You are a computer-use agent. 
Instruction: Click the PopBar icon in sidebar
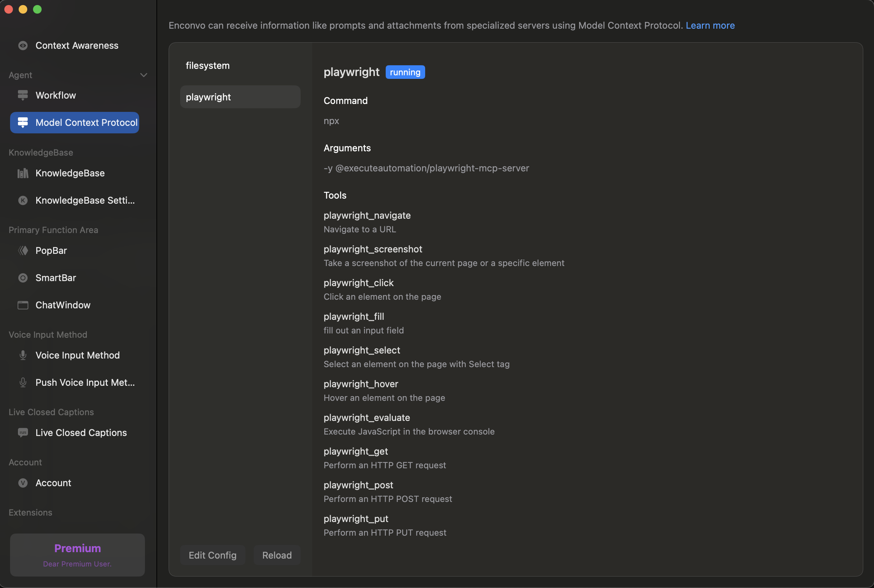tap(23, 251)
